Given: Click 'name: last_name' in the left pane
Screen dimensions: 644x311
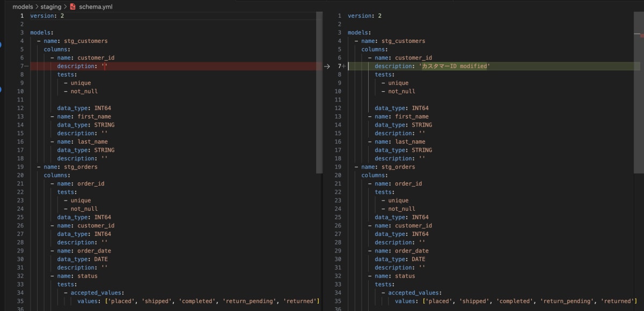Looking at the screenshot, I should [83, 142].
